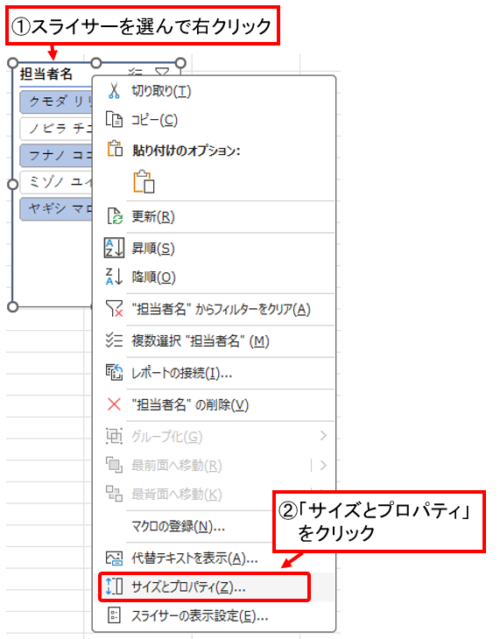Expand the グループ化(G) submenu arrow
Viewport: 500px width, 639px height.
323,436
